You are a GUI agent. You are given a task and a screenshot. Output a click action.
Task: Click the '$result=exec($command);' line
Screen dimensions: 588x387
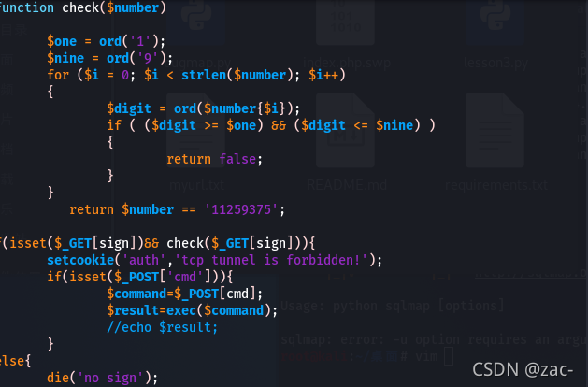192,310
